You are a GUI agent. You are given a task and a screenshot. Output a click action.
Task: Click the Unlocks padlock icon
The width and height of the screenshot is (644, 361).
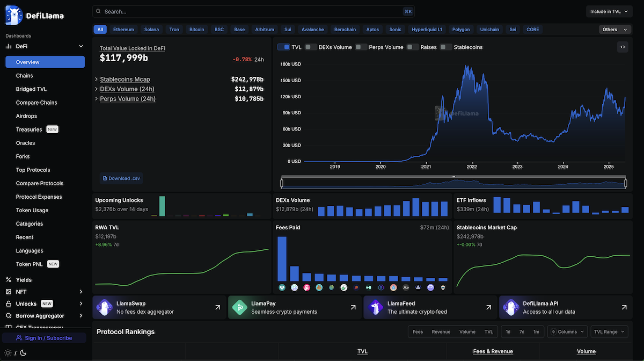point(9,304)
